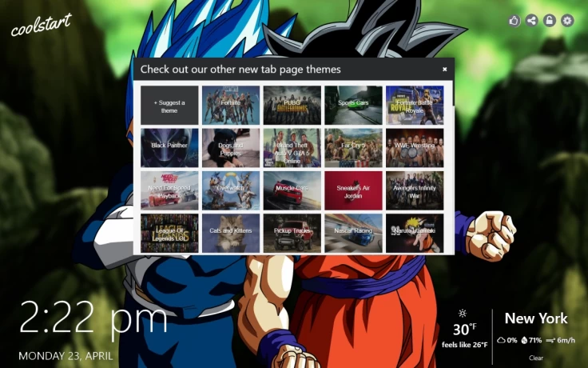Click the unlock padlock icon
Image resolution: width=588 pixels, height=368 pixels.
click(550, 20)
